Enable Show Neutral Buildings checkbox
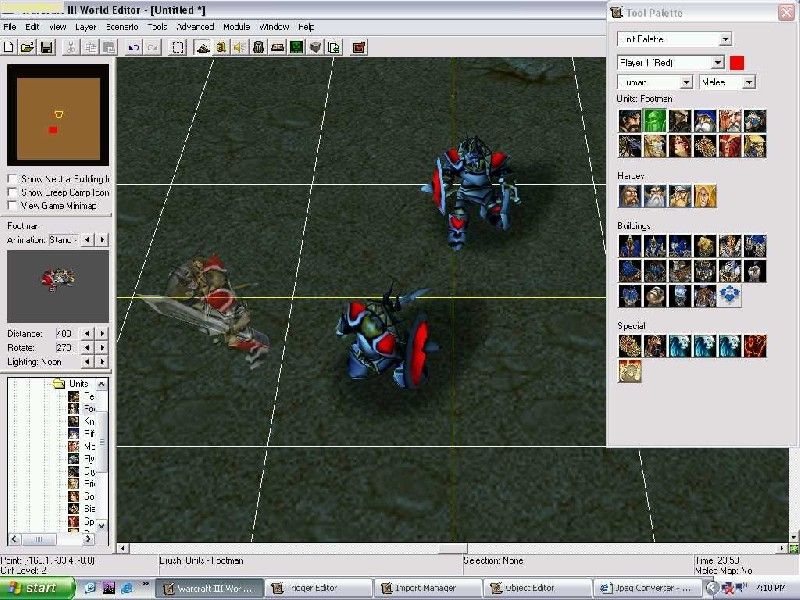 (x=12, y=179)
